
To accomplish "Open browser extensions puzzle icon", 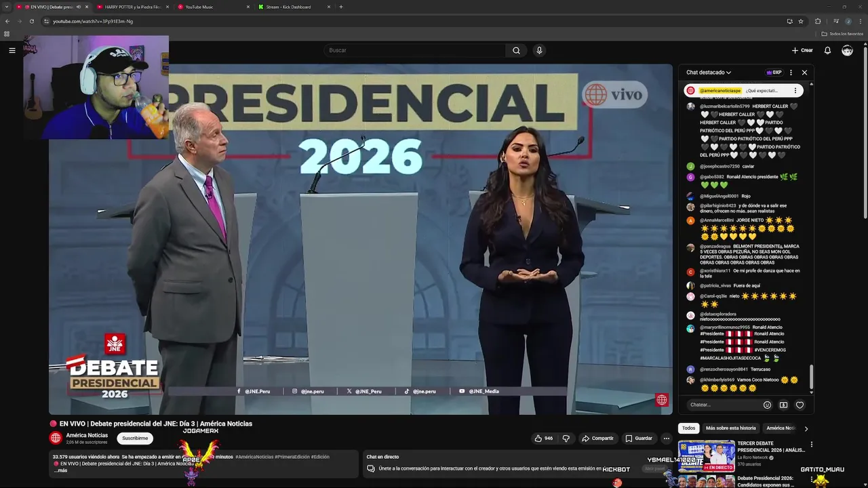I will 818,21.
